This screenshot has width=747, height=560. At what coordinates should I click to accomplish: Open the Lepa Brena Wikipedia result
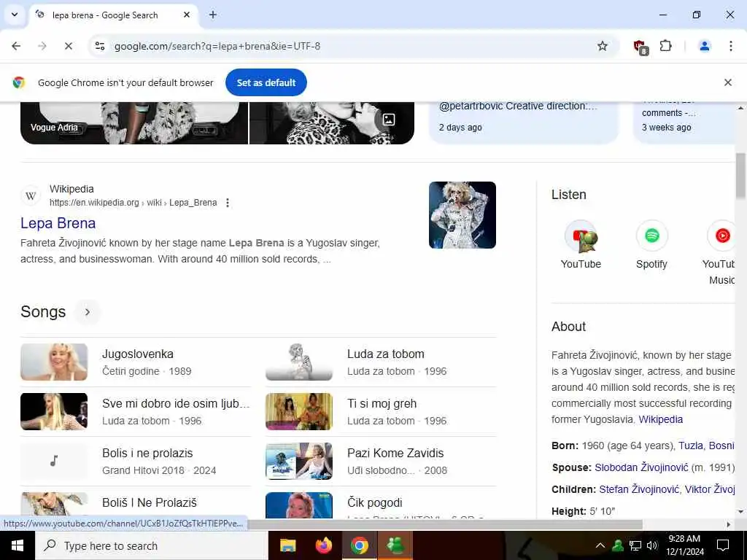tap(58, 223)
